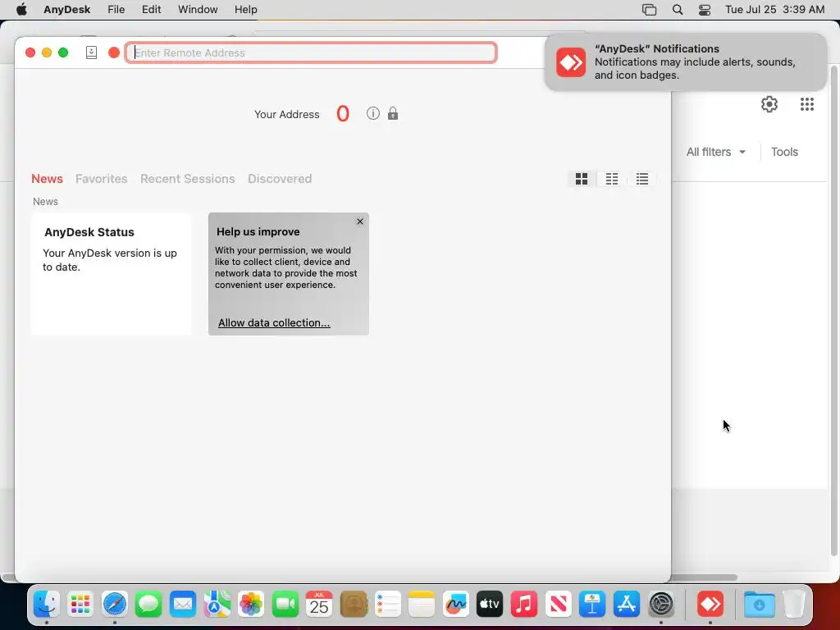
Task: Open the Downloads folder in the Dock
Action: pos(759,605)
